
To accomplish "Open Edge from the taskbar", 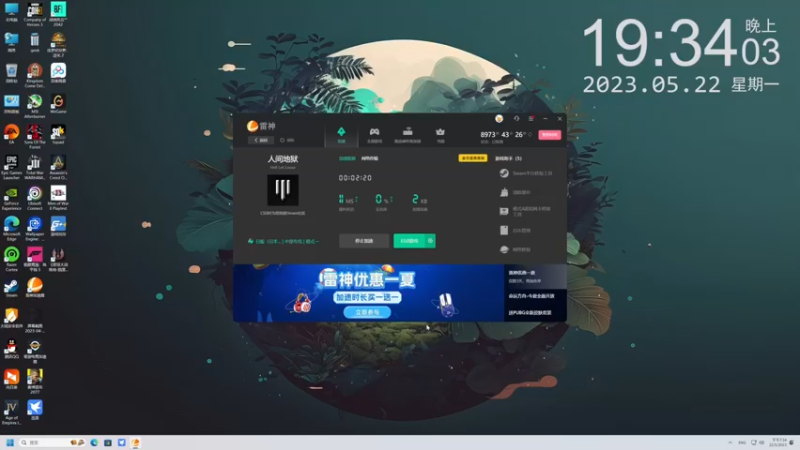I will pyautogui.click(x=94, y=442).
